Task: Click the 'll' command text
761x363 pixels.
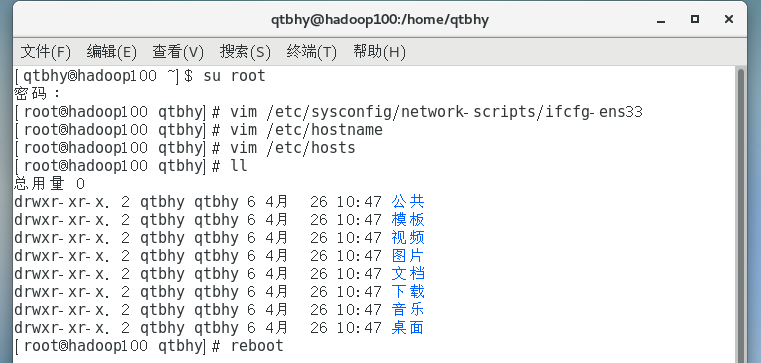Action: coord(239,166)
